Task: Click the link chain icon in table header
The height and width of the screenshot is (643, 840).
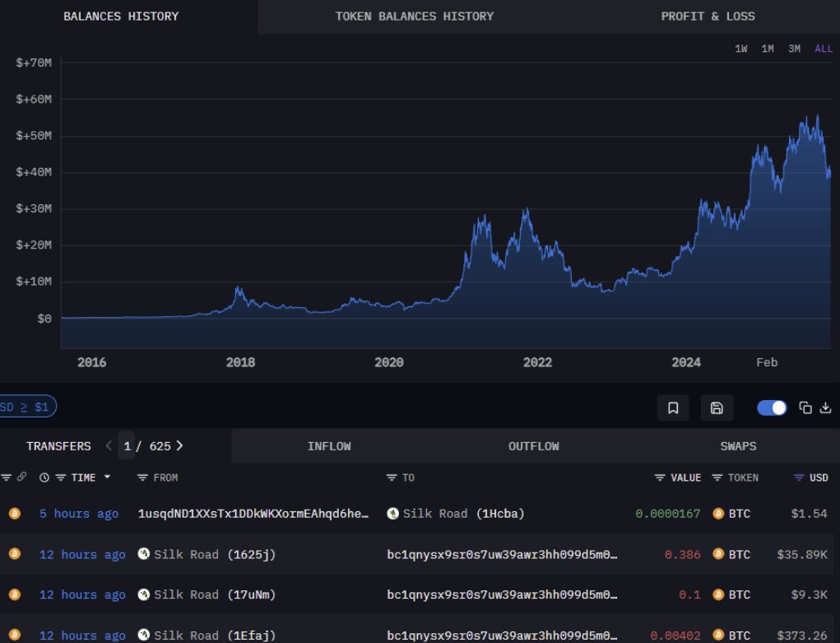Action: 21,477
